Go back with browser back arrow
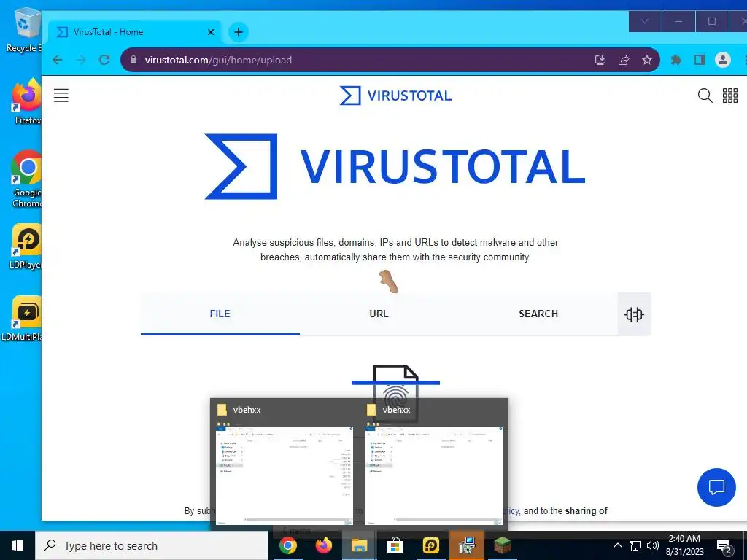Viewport: 747px width, 560px height. click(58, 60)
